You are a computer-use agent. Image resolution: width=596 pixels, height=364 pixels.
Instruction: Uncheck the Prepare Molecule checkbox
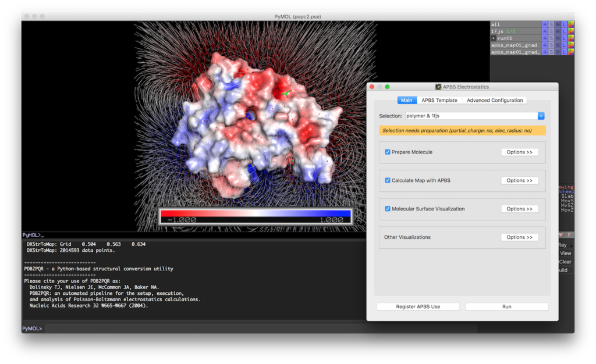(x=388, y=152)
